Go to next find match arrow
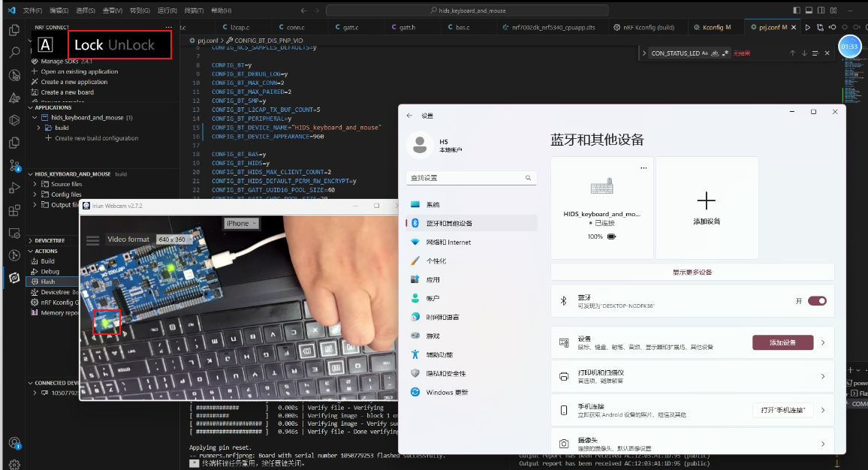 pos(803,53)
